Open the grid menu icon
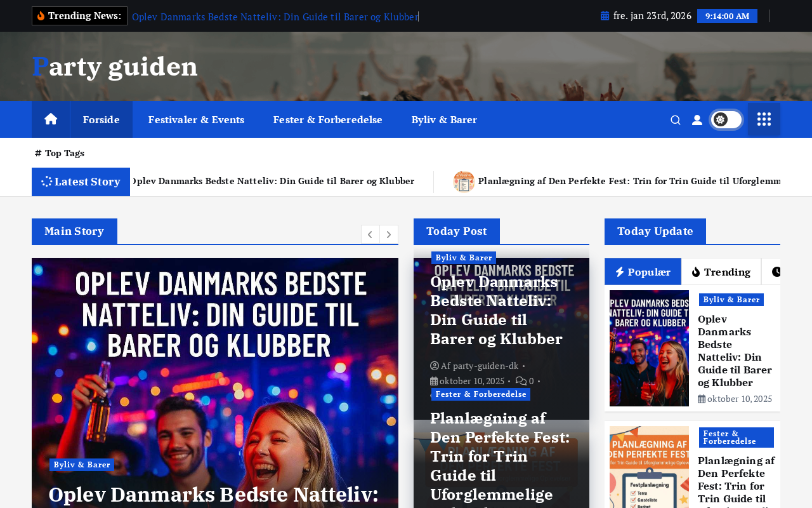 tap(764, 119)
